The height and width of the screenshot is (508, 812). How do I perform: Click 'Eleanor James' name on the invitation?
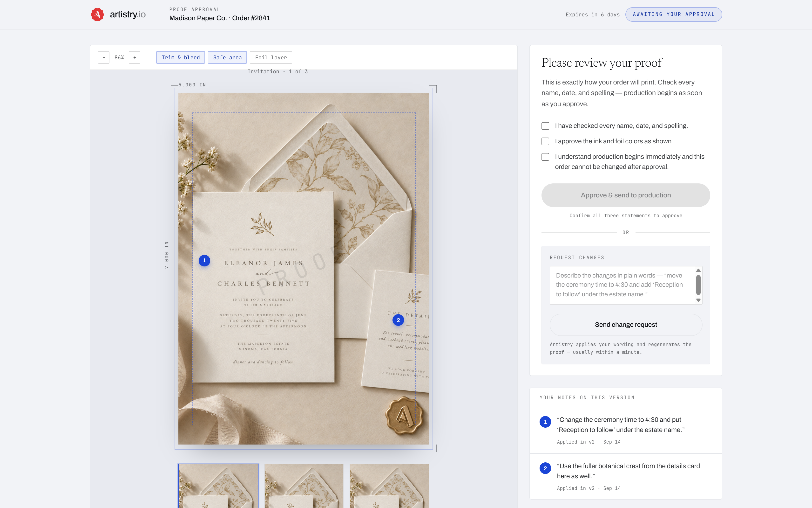tap(264, 263)
